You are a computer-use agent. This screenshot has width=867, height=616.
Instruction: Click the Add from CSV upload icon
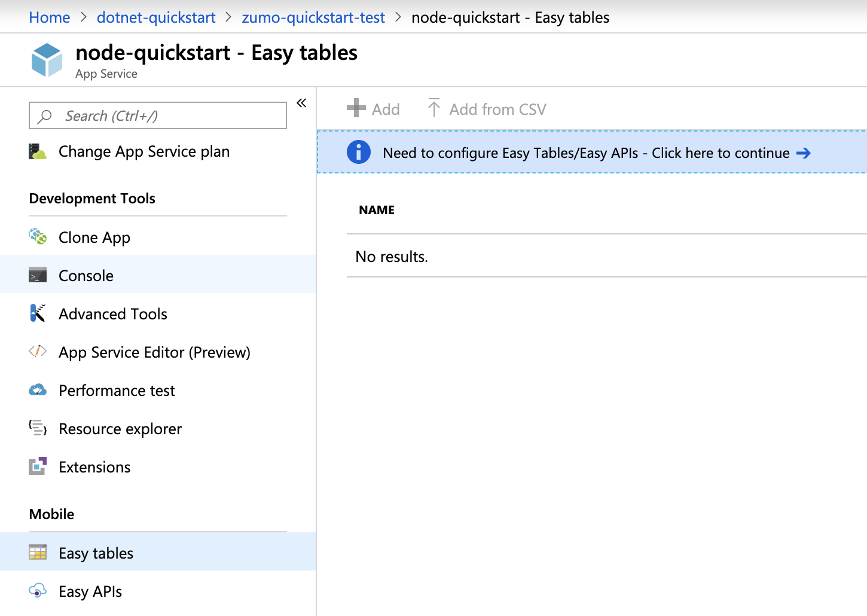433,108
